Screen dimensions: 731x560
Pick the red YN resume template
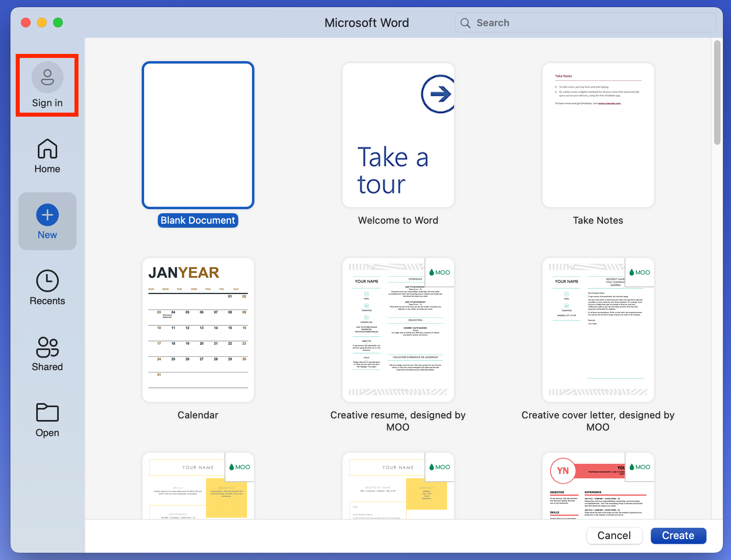(598, 486)
